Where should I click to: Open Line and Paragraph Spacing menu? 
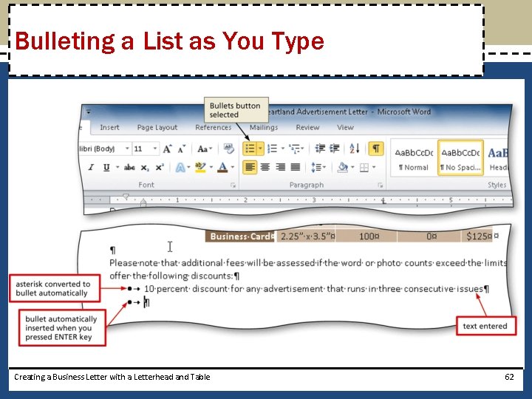tap(318, 167)
